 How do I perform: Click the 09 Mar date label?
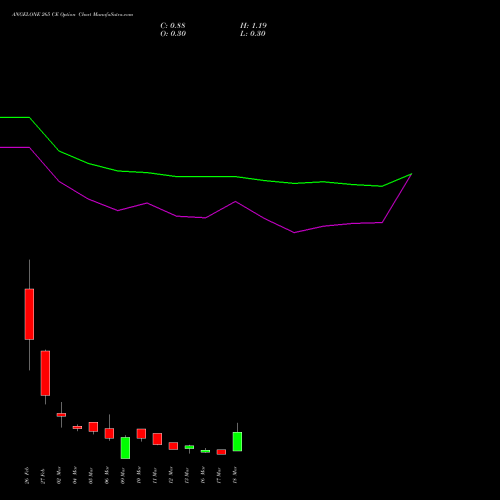point(123,475)
